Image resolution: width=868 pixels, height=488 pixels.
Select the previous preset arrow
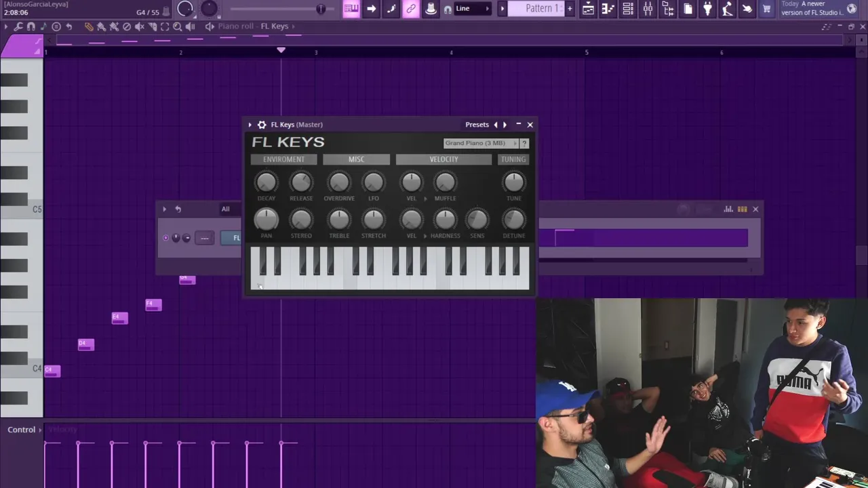click(496, 125)
